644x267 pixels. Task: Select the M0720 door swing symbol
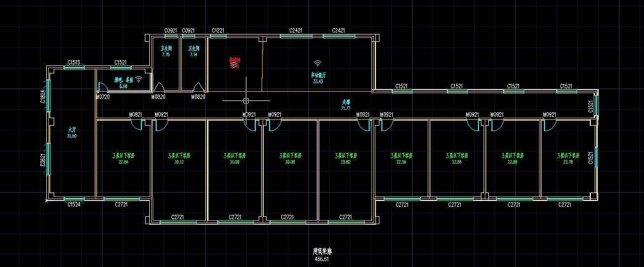(102, 88)
